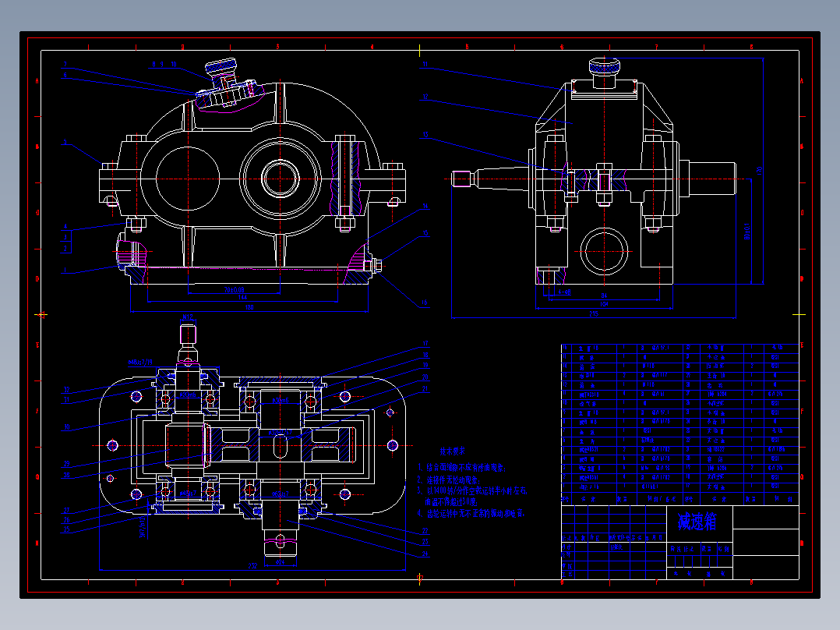Viewport: 840px width, 630px height.
Task: Click the ø62Js7 bearing bore dimension
Action: click(x=281, y=494)
